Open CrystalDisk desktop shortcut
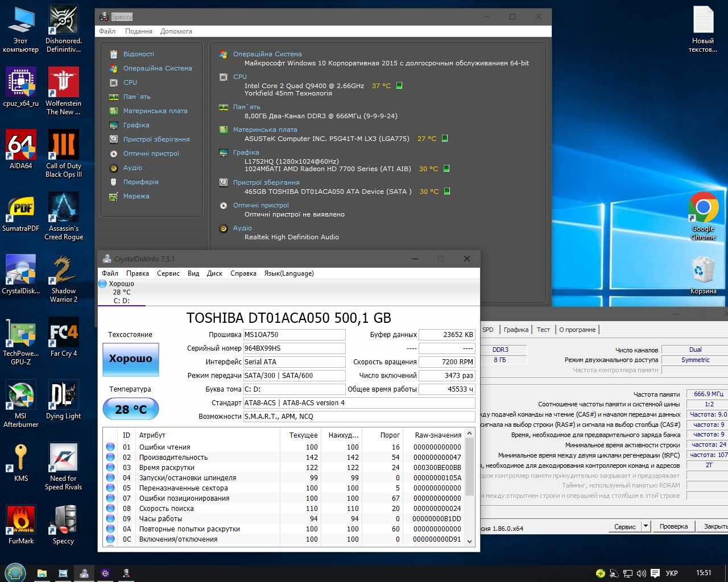The height and width of the screenshot is (582, 728). (21, 275)
